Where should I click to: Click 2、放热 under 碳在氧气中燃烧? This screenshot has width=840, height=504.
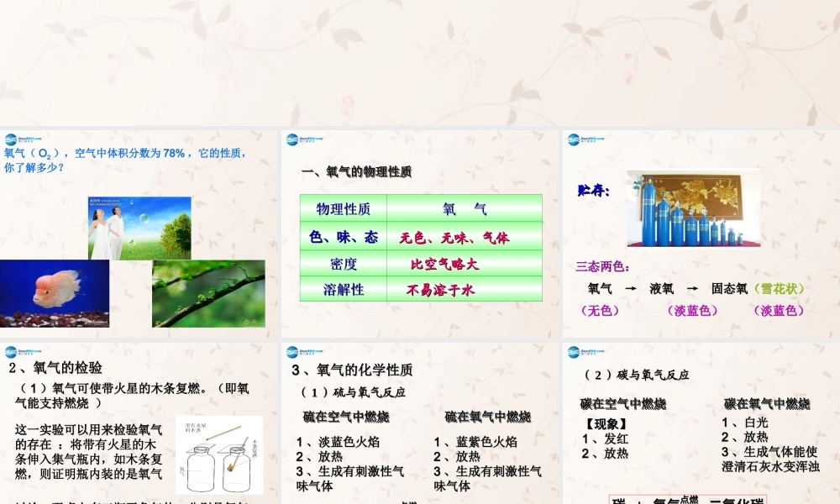(x=744, y=437)
